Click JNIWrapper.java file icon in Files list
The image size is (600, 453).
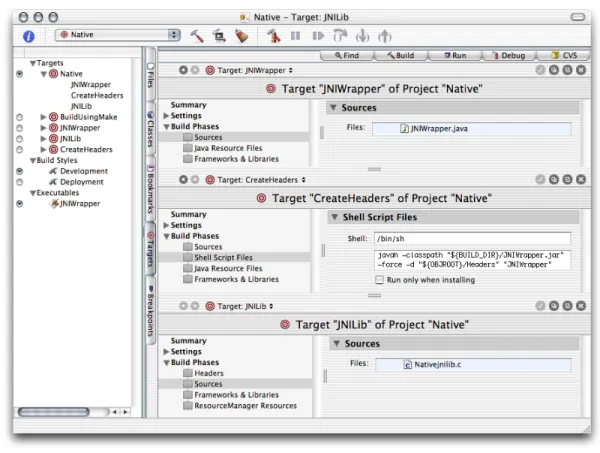404,129
